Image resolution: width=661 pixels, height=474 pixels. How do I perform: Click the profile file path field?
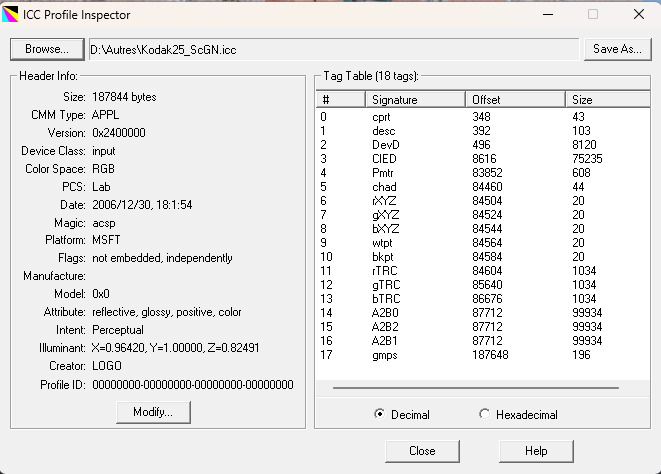coord(333,49)
